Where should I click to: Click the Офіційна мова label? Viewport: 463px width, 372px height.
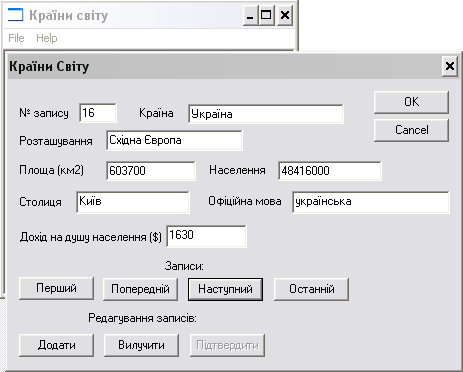click(245, 201)
